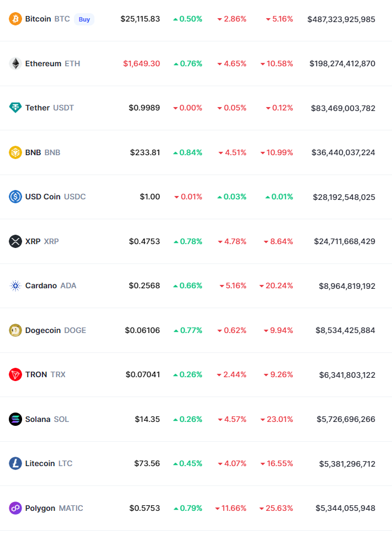
Task: Click the green Tether logo icon
Action: point(15,108)
